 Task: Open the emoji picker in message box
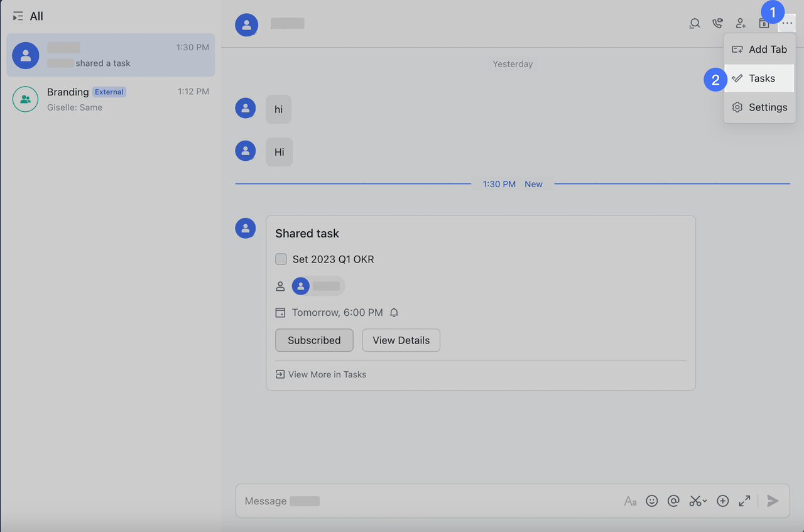click(x=652, y=501)
